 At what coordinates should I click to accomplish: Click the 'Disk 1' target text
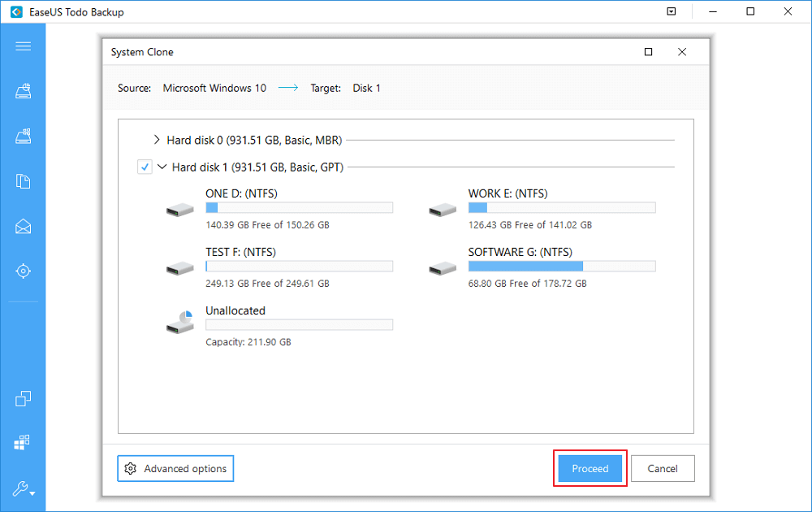[367, 88]
